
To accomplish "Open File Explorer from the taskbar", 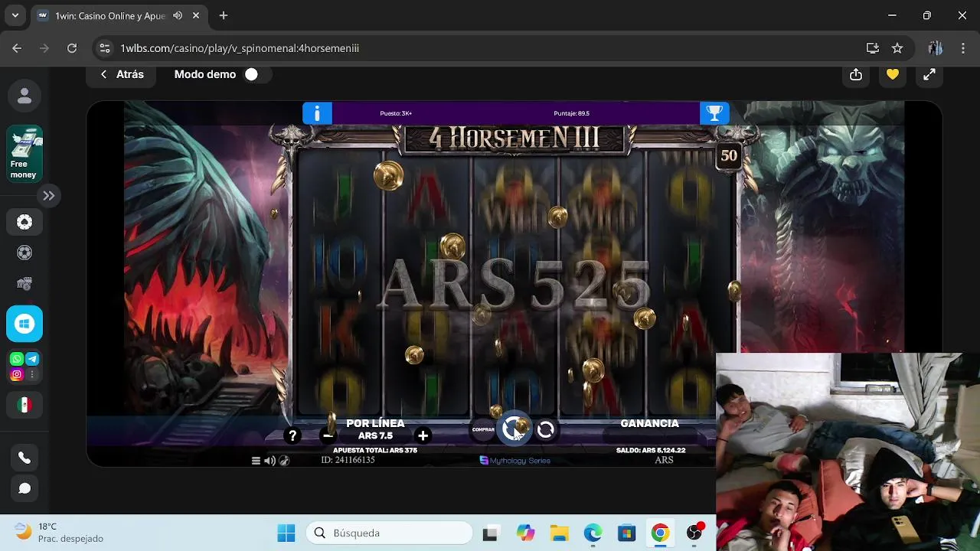I will [559, 533].
